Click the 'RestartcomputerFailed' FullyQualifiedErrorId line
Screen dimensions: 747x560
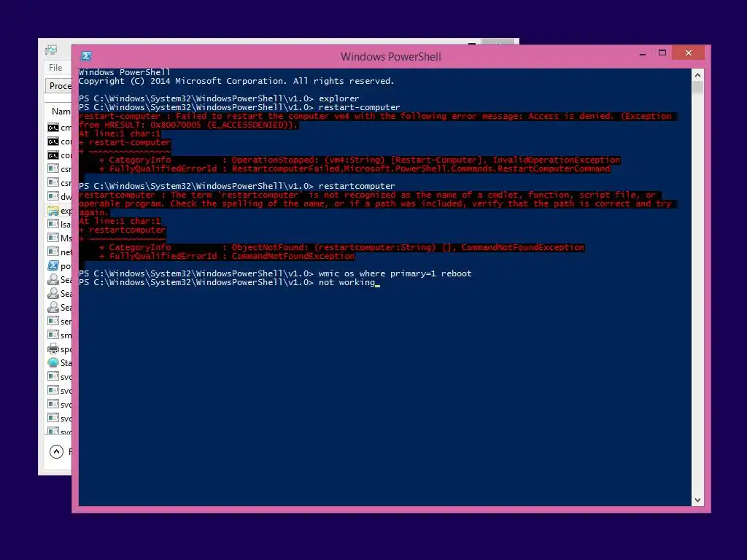point(355,168)
